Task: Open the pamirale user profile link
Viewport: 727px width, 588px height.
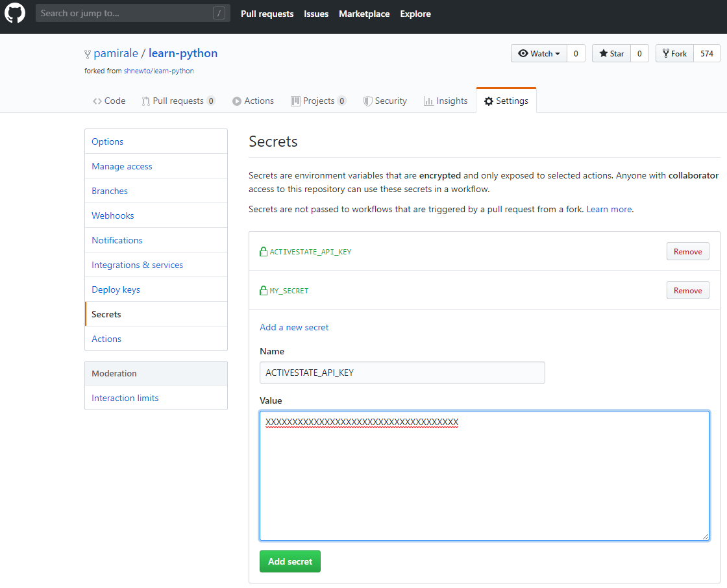Action: pyautogui.click(x=116, y=53)
